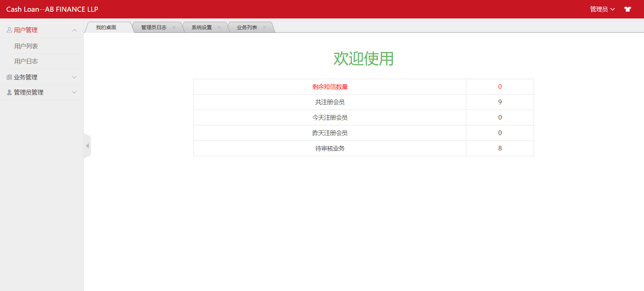Select 业务管理 menu heading
The image size is (644, 291).
pos(25,77)
